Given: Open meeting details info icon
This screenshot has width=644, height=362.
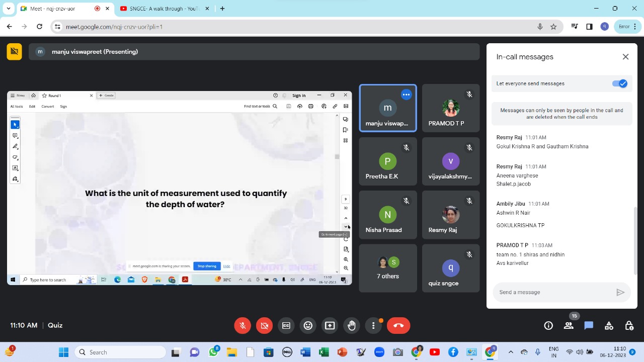Looking at the screenshot, I should 548,326.
